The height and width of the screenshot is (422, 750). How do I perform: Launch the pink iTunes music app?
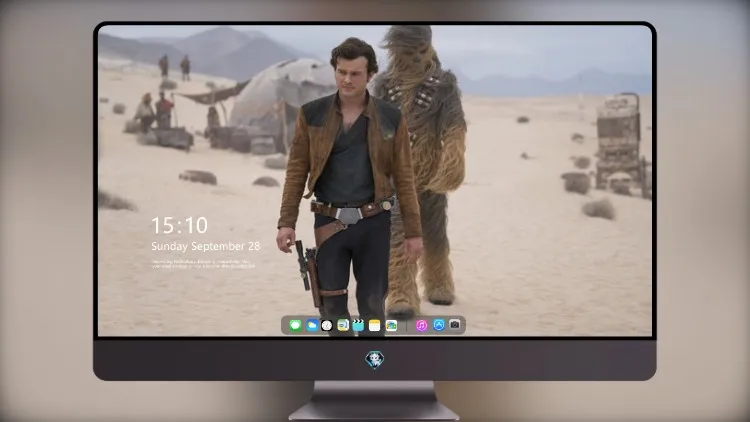coord(421,326)
